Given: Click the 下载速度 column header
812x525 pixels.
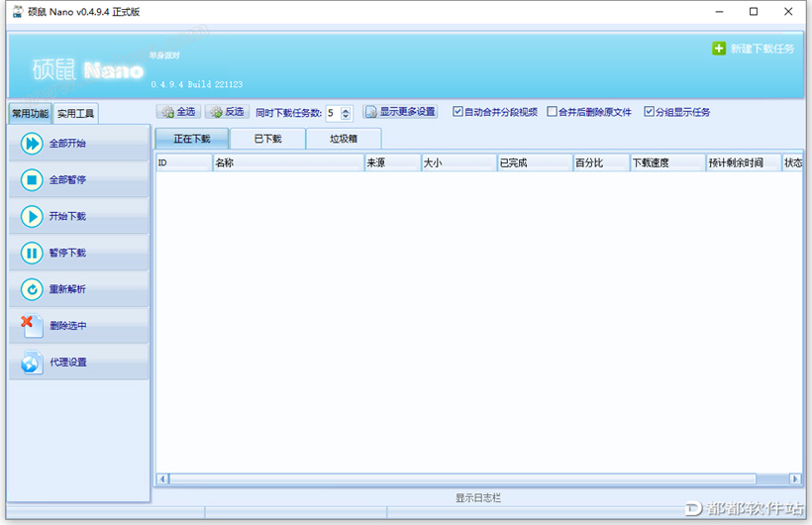Looking at the screenshot, I should pos(667,162).
